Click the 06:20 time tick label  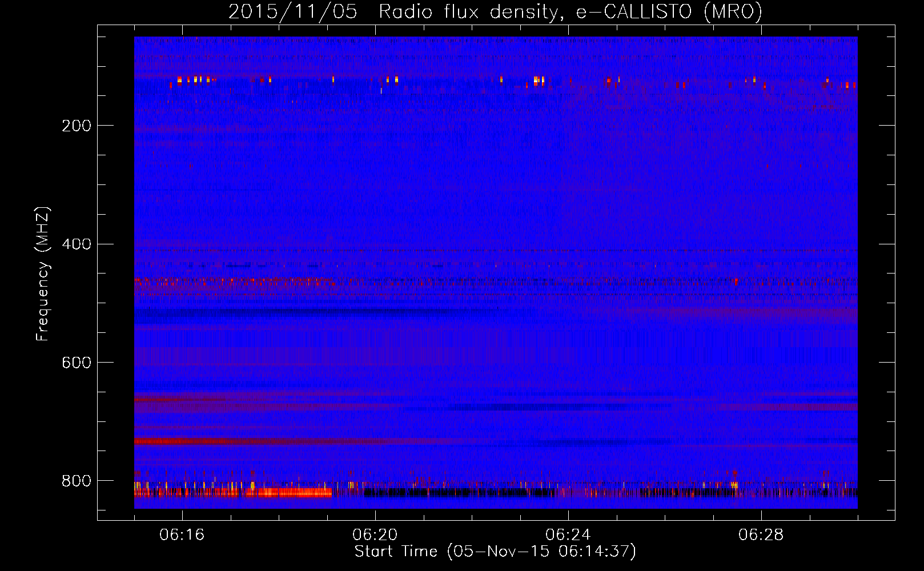[x=375, y=535]
